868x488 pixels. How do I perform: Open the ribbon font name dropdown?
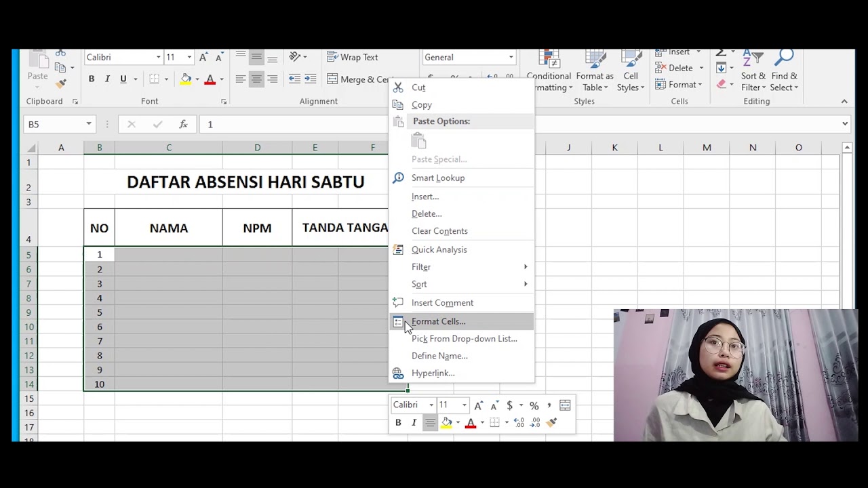tap(159, 57)
